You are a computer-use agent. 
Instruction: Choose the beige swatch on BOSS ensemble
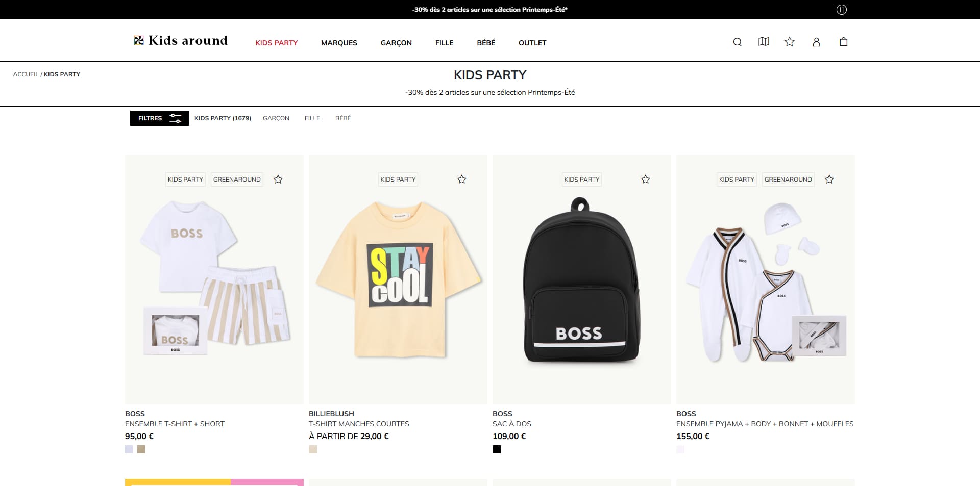[x=141, y=449]
